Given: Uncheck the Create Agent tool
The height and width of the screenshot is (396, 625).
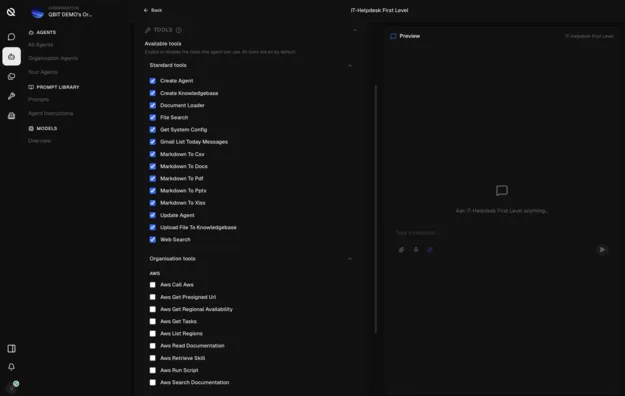Looking at the screenshot, I should pyautogui.click(x=153, y=81).
